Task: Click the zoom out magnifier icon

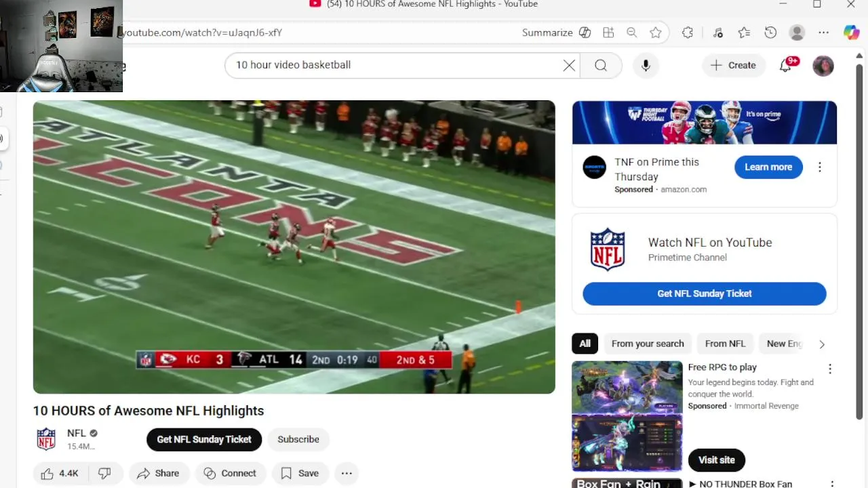Action: pos(632,33)
